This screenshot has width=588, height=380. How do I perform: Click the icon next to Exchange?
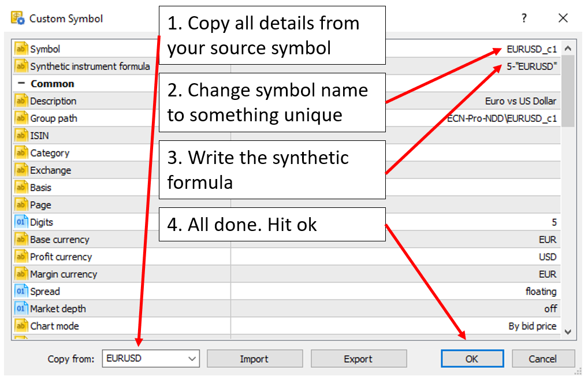pos(21,170)
